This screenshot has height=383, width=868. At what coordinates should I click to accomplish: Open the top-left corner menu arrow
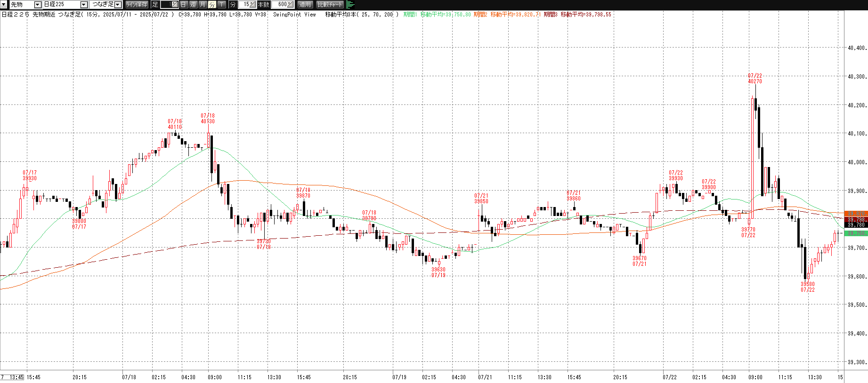(4, 4)
